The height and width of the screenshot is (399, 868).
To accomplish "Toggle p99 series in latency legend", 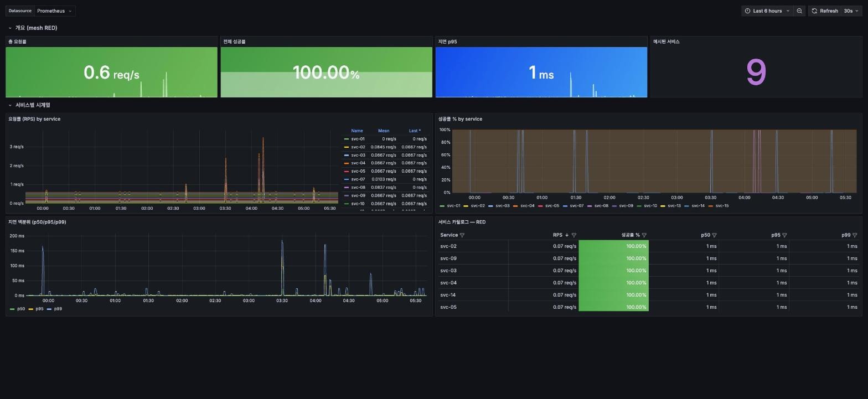I will point(58,309).
